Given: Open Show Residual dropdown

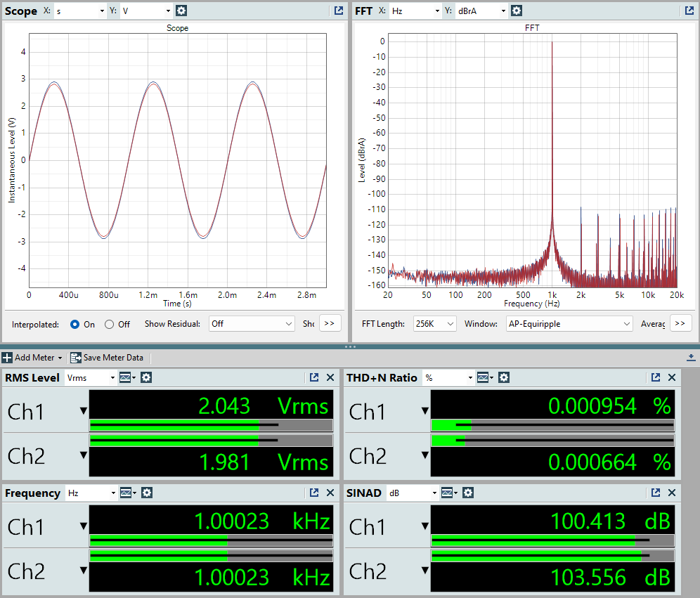Looking at the screenshot, I should pos(252,324).
